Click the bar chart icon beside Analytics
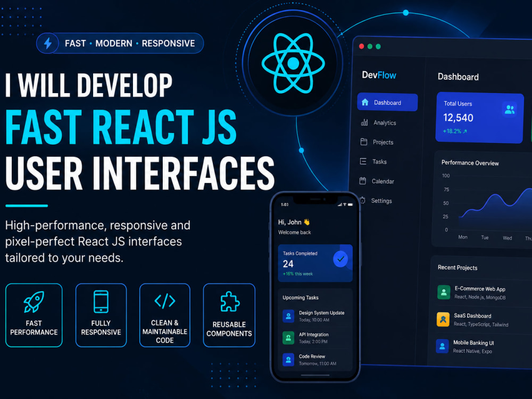The height and width of the screenshot is (399, 532). 364,122
